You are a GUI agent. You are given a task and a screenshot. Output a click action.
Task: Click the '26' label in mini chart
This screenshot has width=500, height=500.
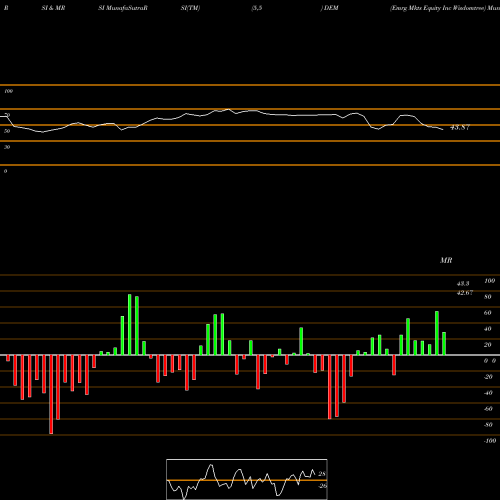322,486
